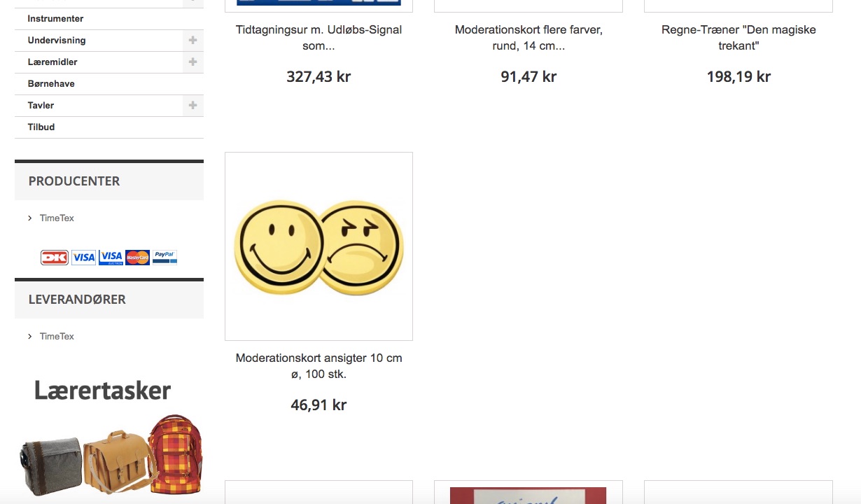The width and height of the screenshot is (861, 504).
Task: Open Regne-Træner Den magiske trekant title
Action: (738, 38)
